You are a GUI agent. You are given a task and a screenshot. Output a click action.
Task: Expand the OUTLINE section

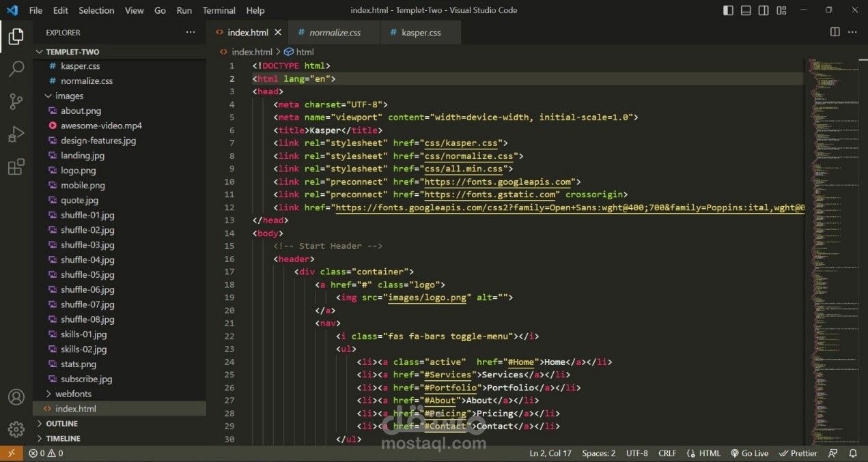pos(120,424)
